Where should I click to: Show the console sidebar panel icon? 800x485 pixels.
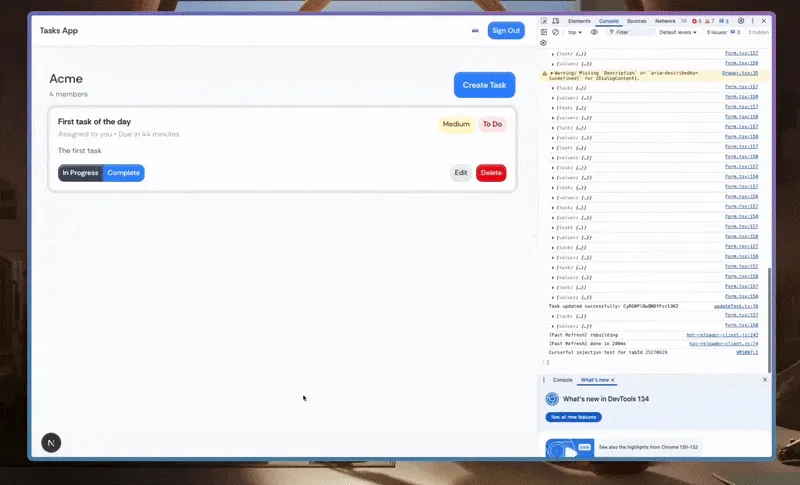543,32
